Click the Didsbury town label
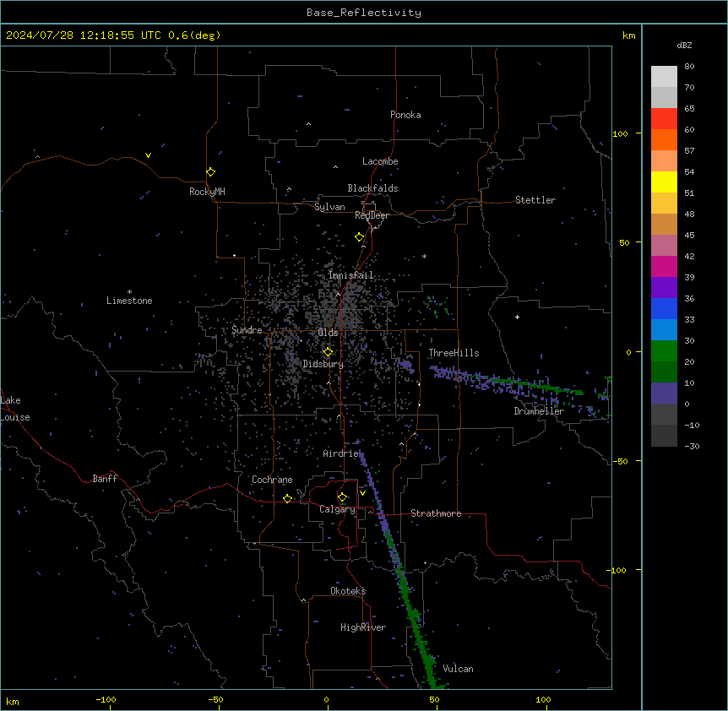 click(323, 364)
